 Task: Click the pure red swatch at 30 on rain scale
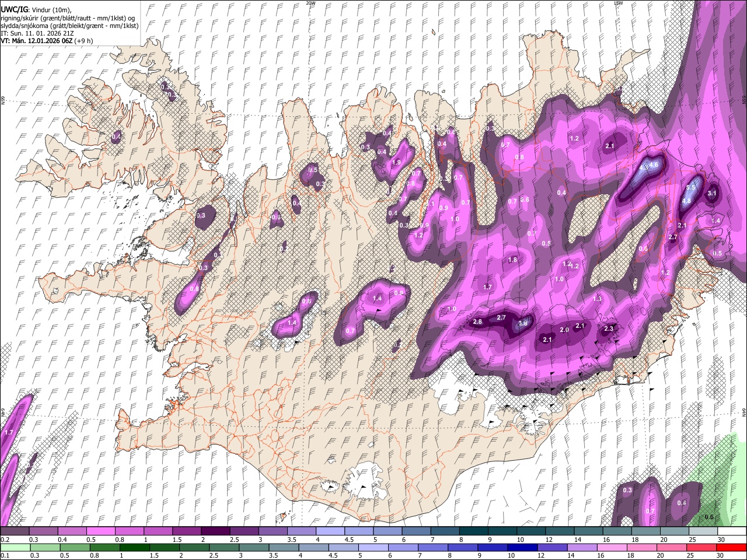[732, 547]
